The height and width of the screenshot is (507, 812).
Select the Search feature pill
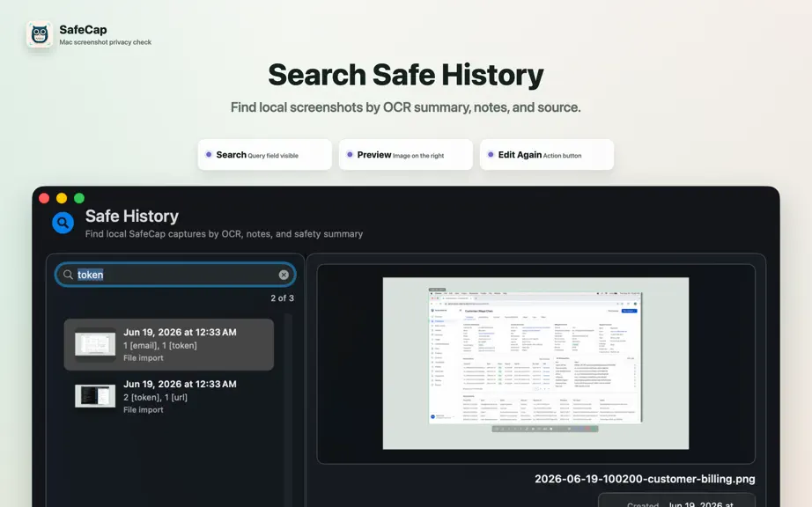click(x=264, y=155)
